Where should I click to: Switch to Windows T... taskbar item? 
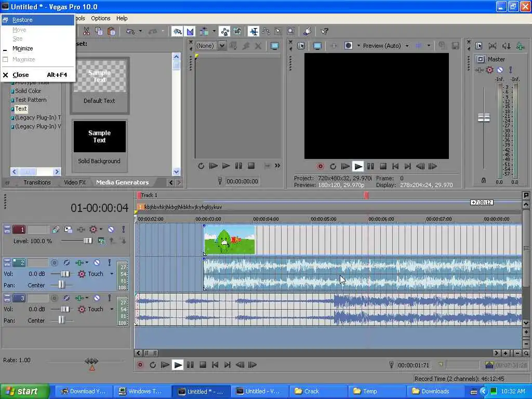141,391
